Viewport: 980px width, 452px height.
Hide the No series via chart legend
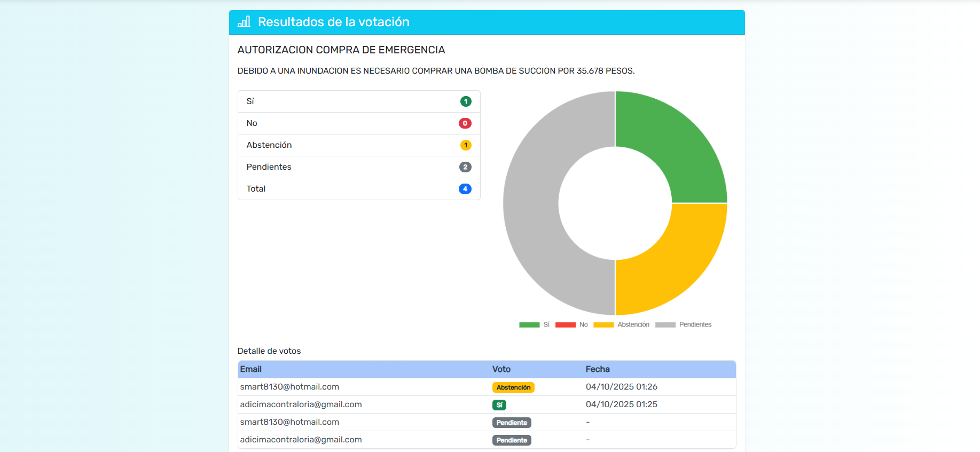[x=571, y=324]
